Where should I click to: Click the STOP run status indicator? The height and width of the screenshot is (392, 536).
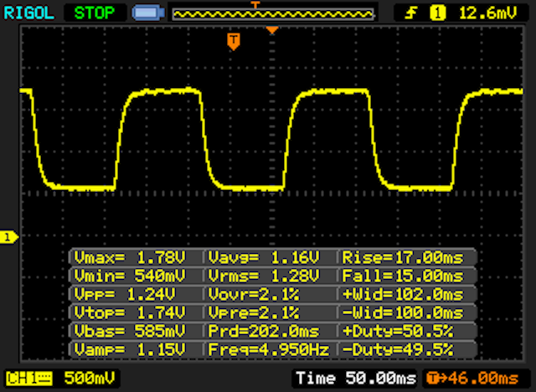95,13
